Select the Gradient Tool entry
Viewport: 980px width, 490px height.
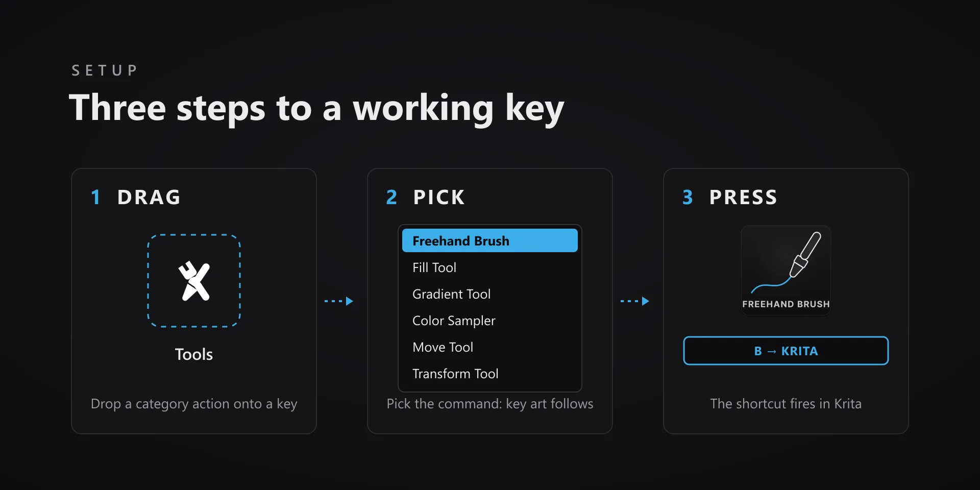[490, 294]
